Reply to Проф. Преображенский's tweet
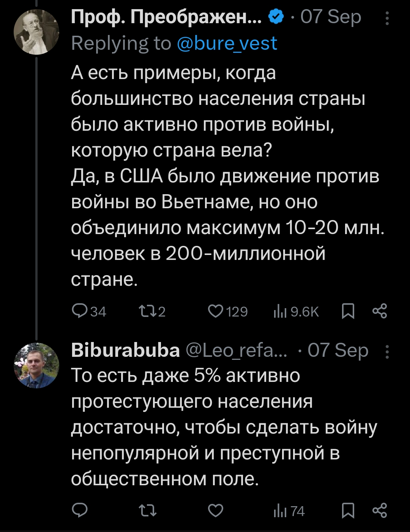The height and width of the screenshot is (532, 410). [80, 312]
